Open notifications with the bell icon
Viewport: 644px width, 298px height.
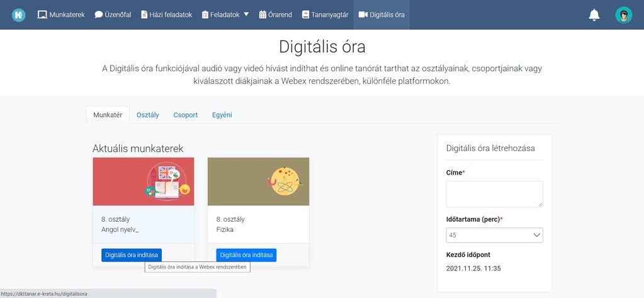594,14
